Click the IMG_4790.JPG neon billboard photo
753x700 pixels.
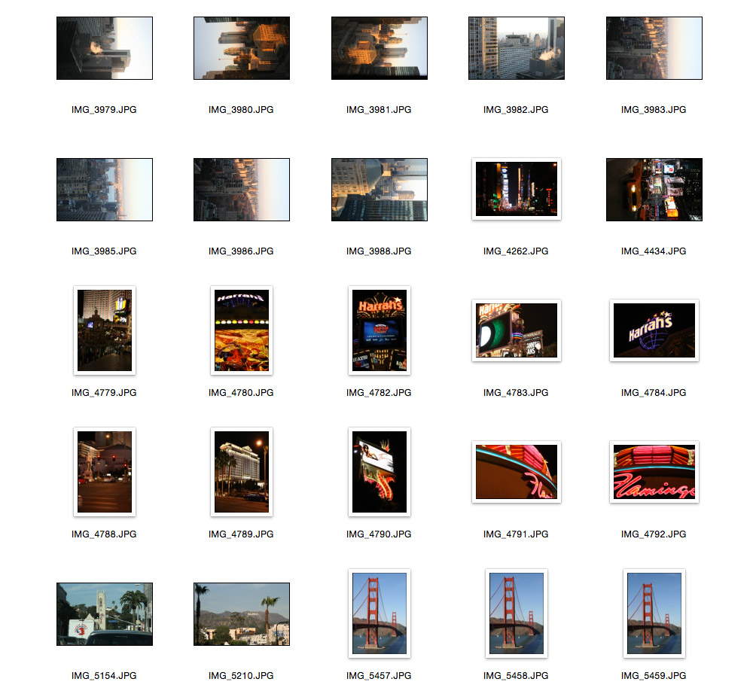pyautogui.click(x=379, y=471)
